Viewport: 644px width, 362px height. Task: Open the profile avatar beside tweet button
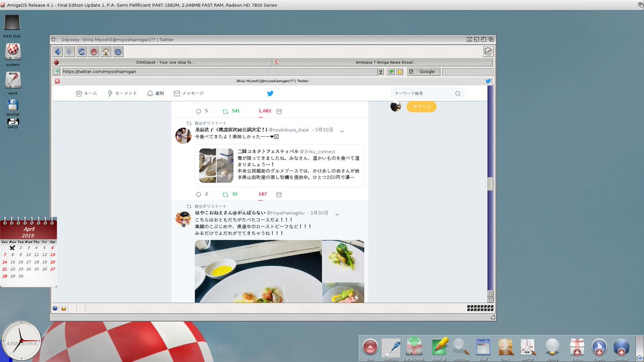396,106
